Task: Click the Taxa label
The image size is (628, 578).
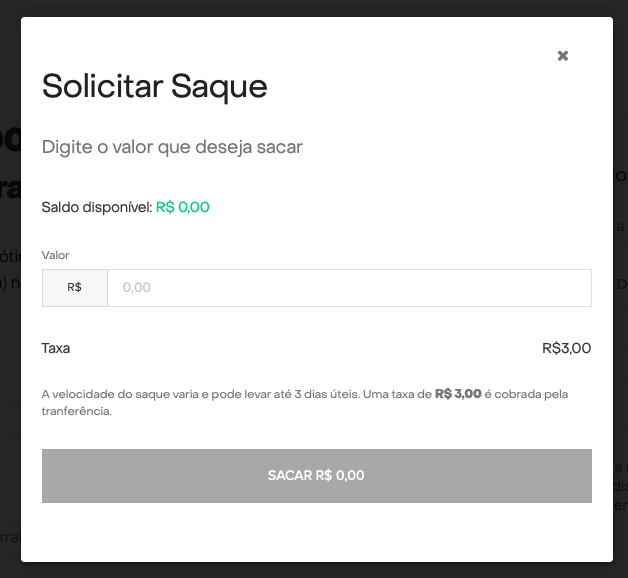Action: point(56,348)
